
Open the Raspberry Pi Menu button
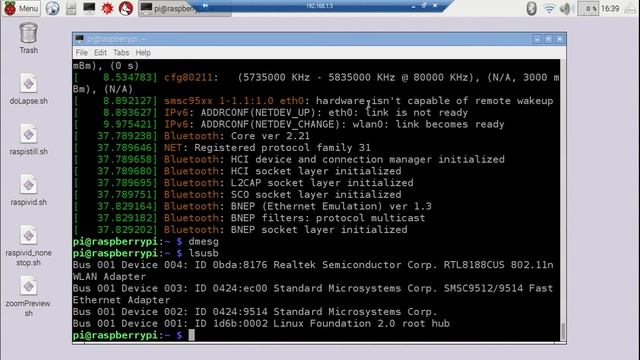tap(21, 8)
